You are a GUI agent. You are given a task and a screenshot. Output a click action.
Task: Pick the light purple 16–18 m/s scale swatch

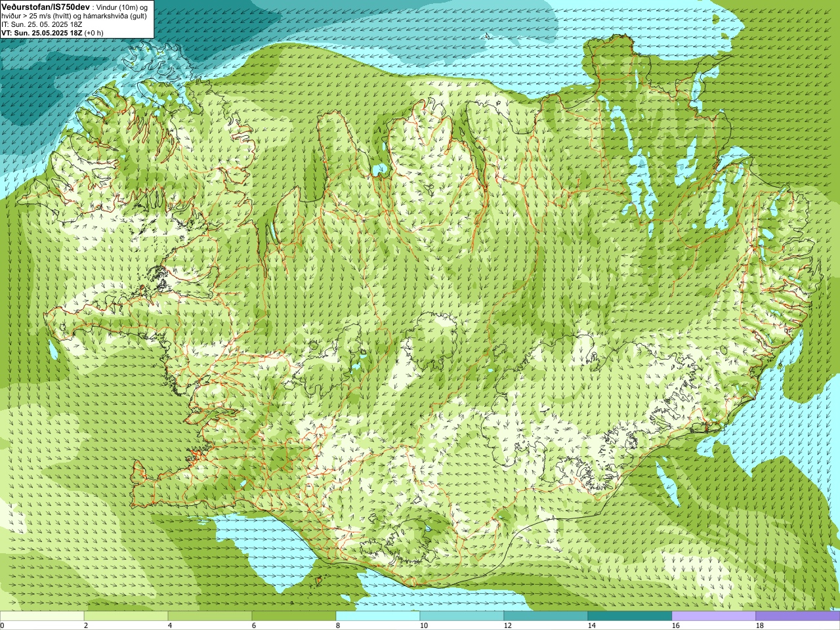tap(714, 616)
